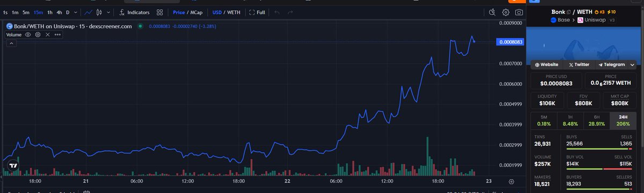
Task: Open the timeframe dropdown arrow
Action: coord(76,12)
